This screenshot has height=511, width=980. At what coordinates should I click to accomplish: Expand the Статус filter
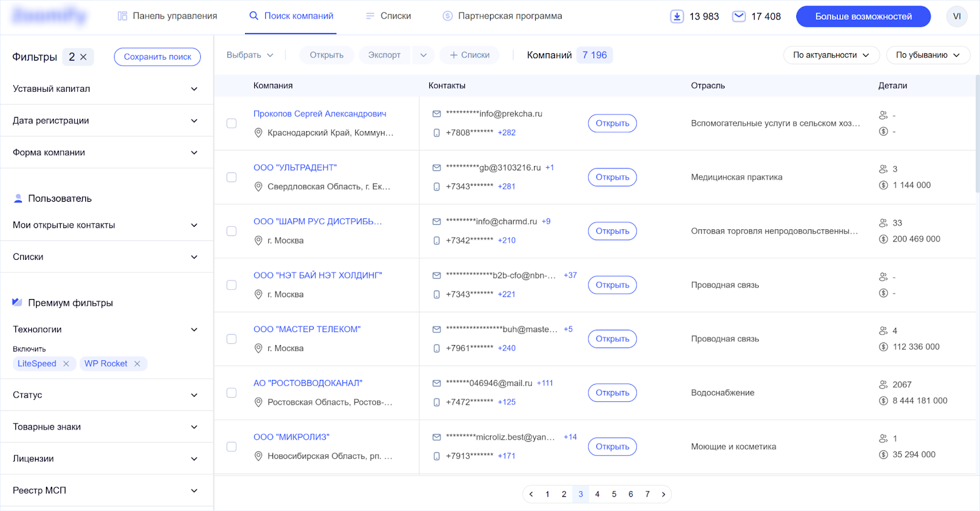(106, 395)
